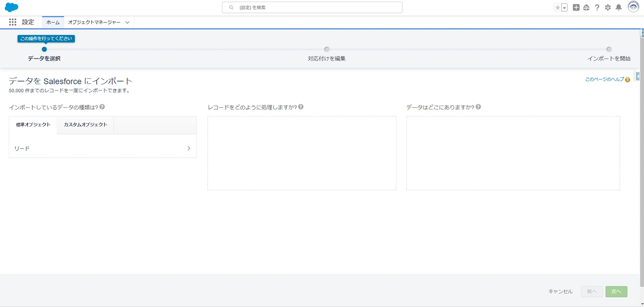
Task: Click the データを選択 step marker
Action: (x=44, y=49)
